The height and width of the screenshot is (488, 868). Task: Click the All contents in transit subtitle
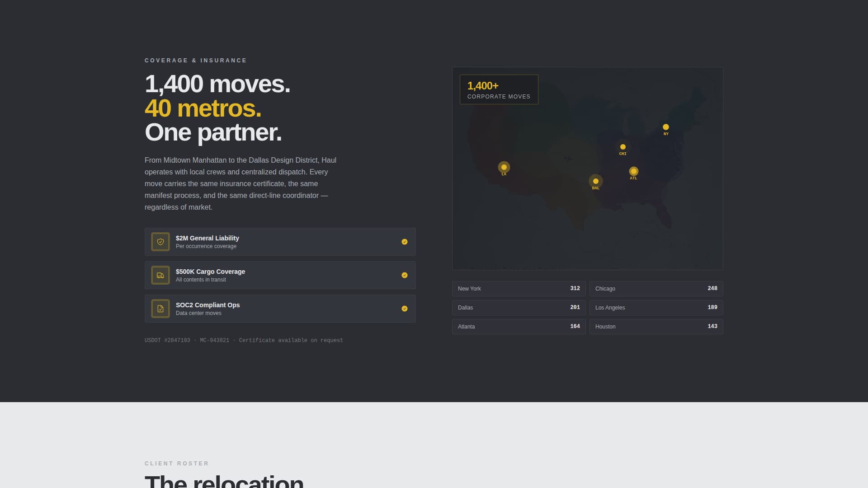pos(201,280)
